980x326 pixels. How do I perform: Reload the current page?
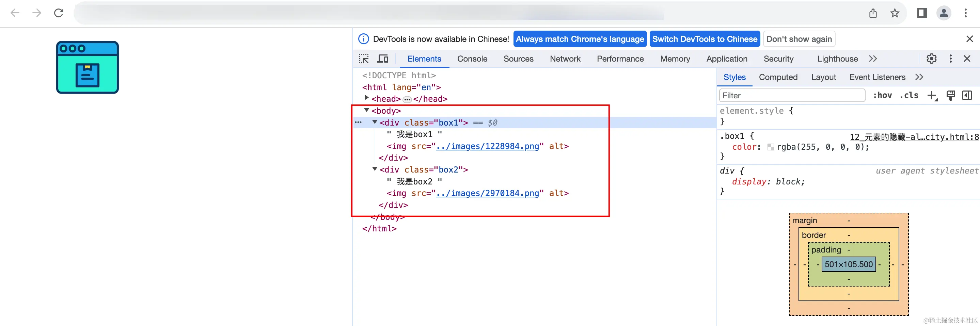pos(59,13)
